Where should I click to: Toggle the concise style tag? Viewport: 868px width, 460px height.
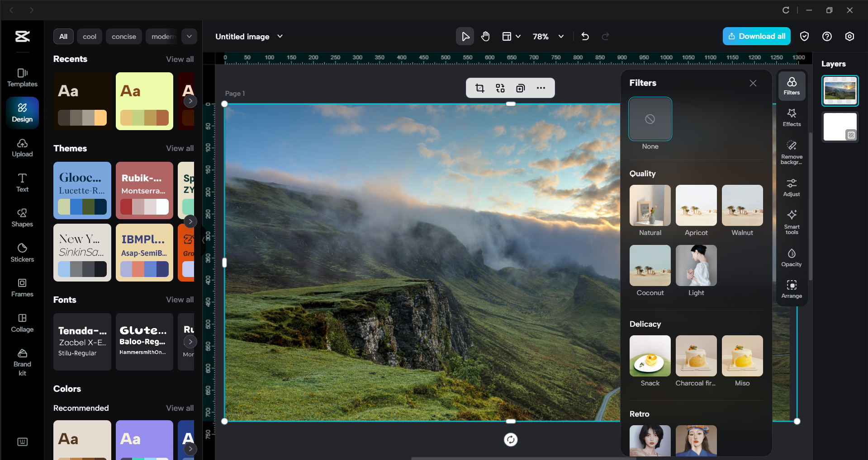[123, 36]
